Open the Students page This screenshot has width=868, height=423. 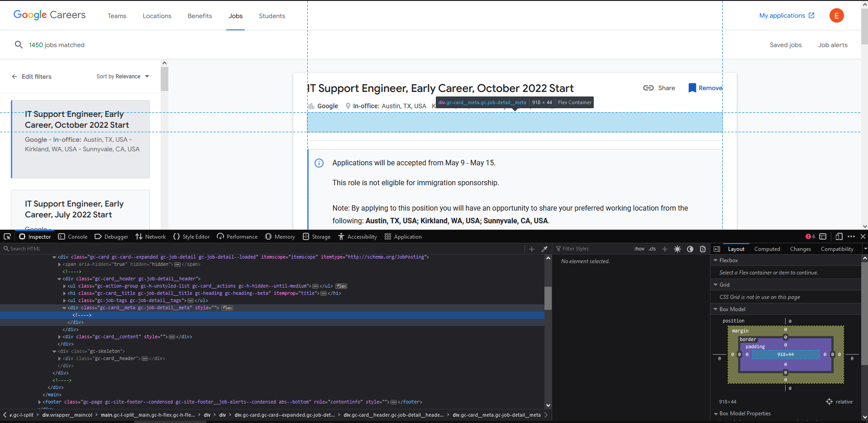click(272, 16)
